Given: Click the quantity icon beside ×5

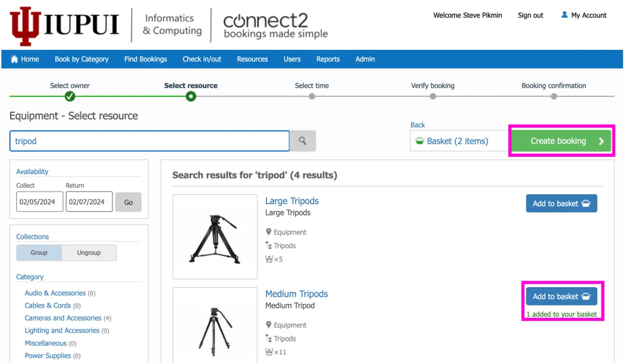Looking at the screenshot, I should click(x=269, y=259).
